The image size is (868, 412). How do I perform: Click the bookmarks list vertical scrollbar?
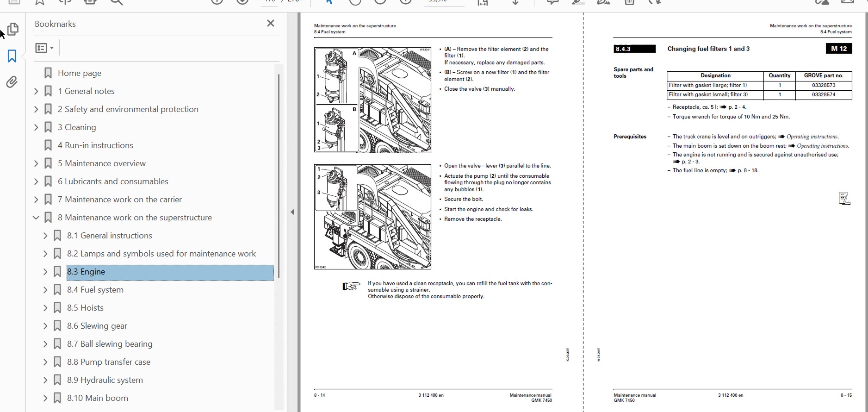point(279,176)
